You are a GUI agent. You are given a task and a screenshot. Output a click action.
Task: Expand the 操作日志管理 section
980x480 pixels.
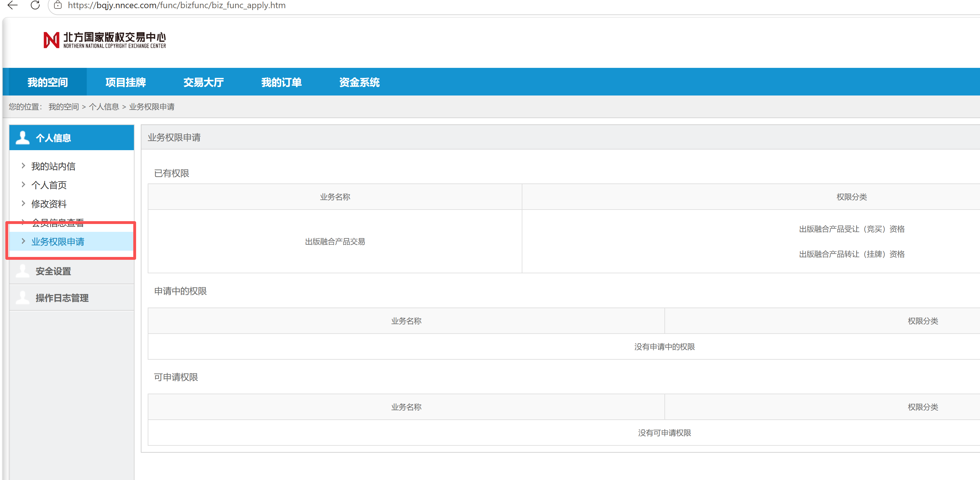tap(72, 298)
